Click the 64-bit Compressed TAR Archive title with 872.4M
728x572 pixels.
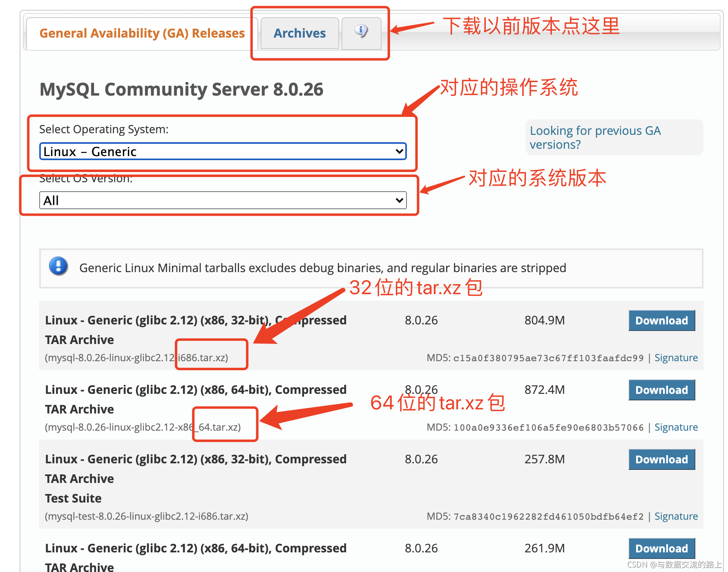196,399
